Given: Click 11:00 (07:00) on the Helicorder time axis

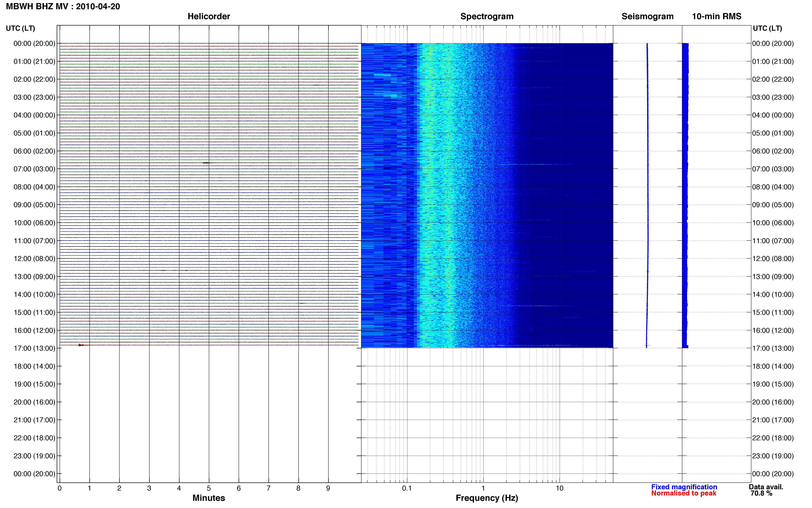Looking at the screenshot, I should click(x=34, y=241).
